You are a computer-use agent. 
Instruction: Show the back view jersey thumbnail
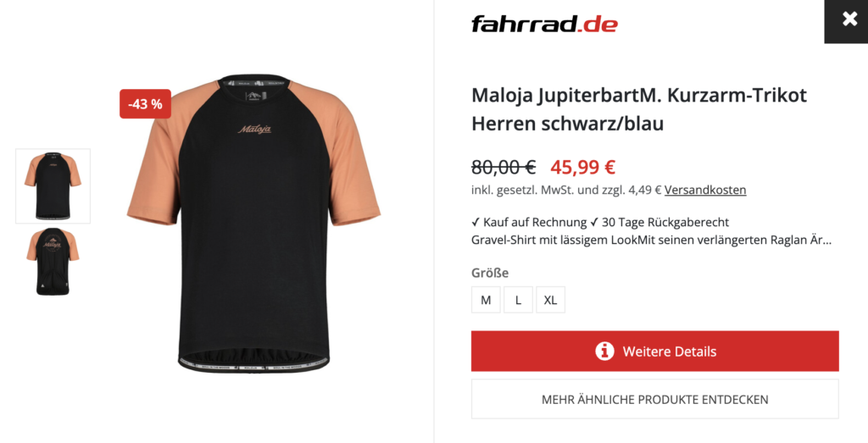click(x=53, y=262)
